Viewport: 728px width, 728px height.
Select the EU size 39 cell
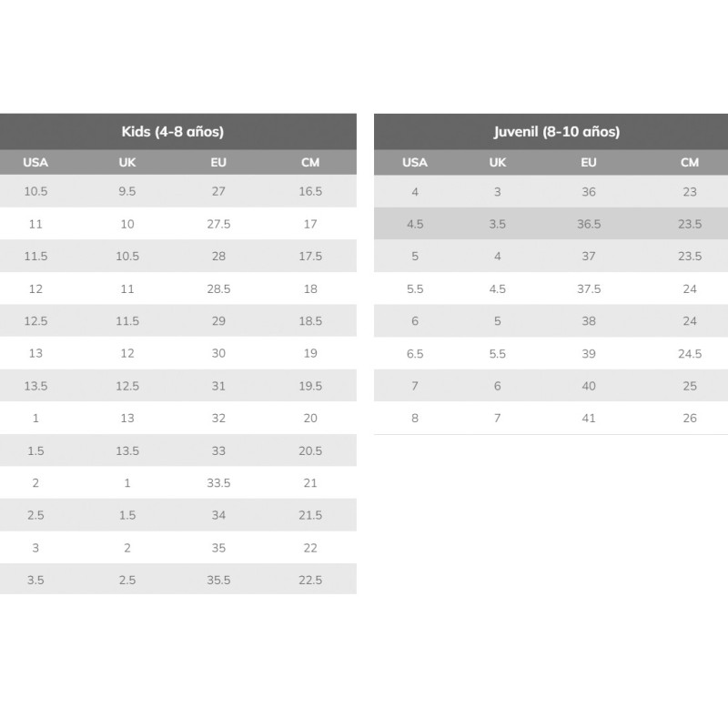coord(589,353)
